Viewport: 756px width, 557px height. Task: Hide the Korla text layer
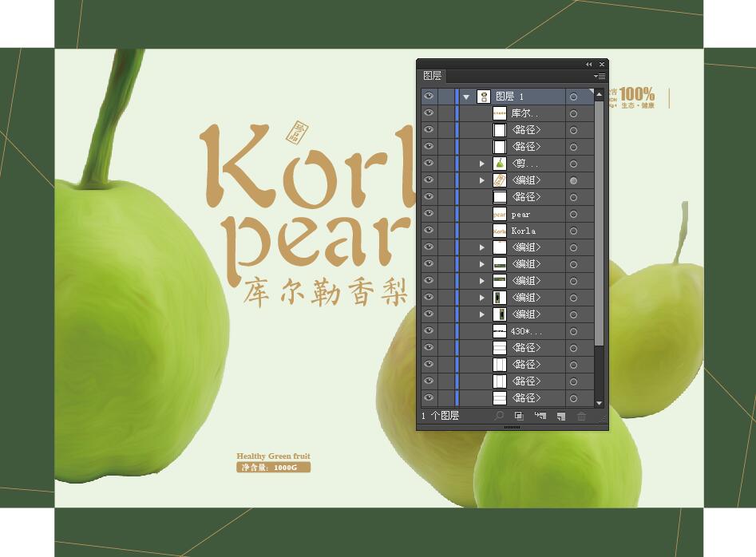428,230
